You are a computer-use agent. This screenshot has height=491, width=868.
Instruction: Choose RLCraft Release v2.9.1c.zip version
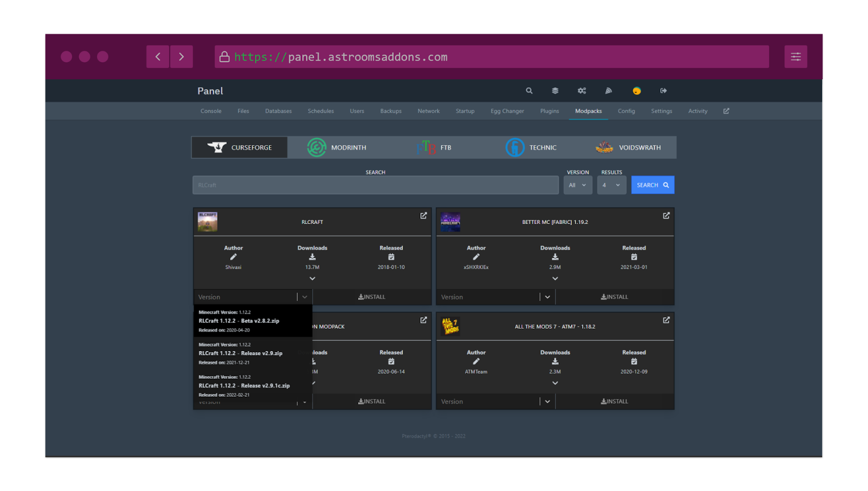click(x=253, y=386)
